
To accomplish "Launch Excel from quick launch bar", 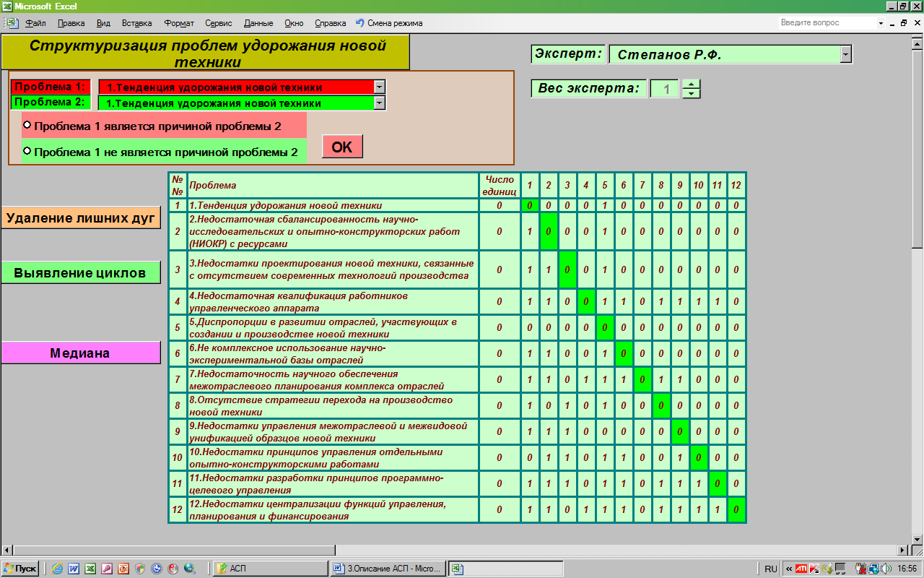I will pos(91,569).
